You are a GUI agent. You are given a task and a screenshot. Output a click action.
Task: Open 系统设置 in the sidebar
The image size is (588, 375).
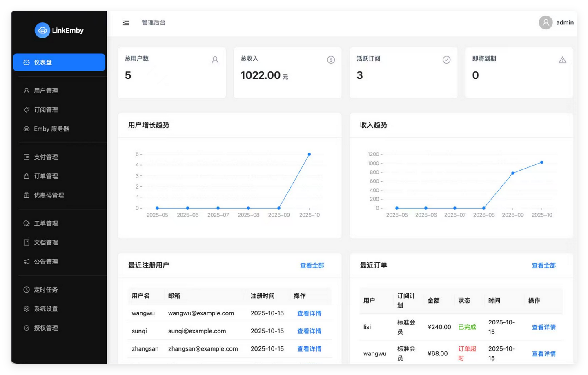59,309
